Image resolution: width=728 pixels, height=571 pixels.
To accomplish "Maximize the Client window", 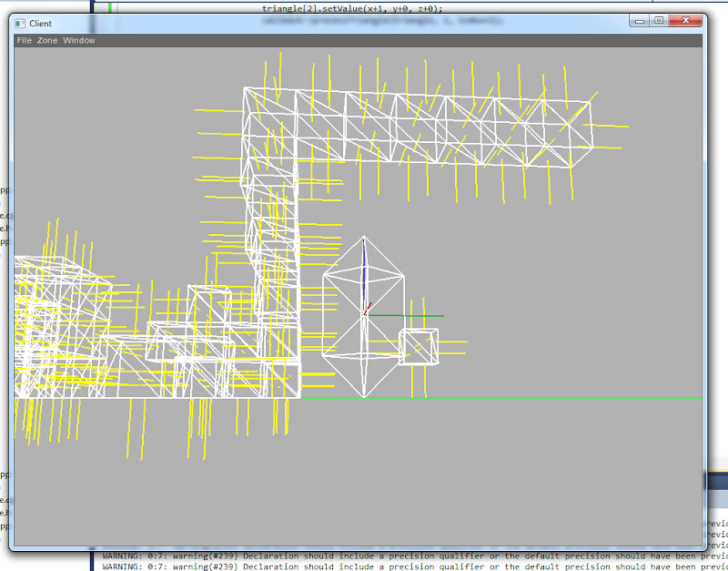I will [659, 20].
